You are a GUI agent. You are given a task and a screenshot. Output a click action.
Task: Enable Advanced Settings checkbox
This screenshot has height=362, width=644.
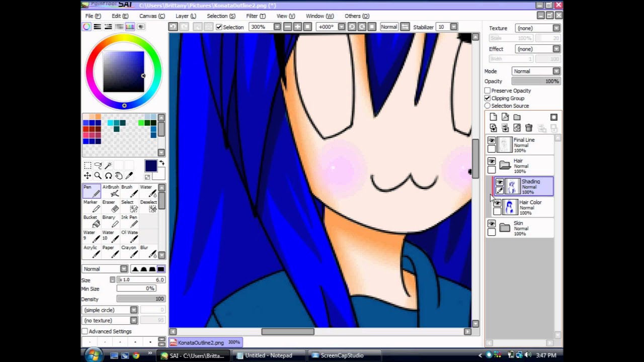(85, 331)
